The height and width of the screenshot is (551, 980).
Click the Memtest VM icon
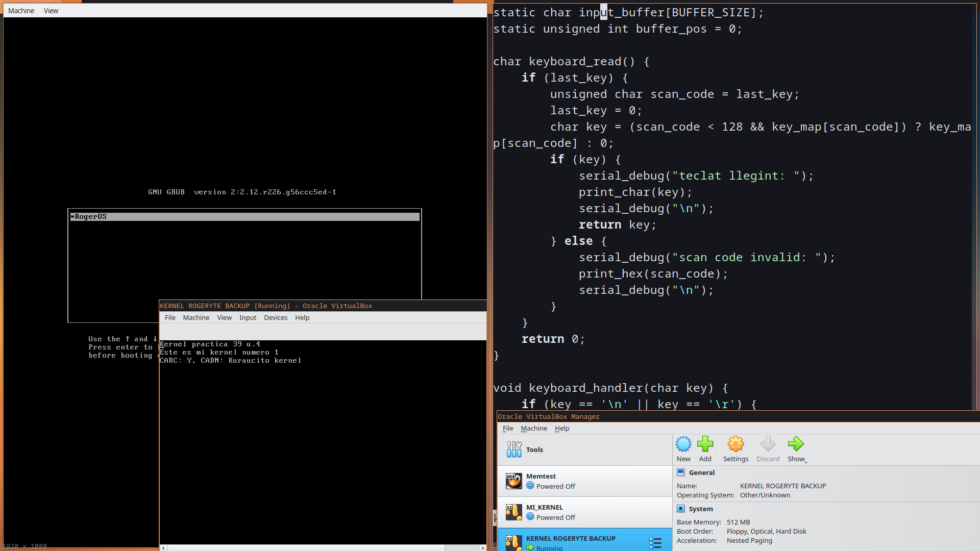513,481
